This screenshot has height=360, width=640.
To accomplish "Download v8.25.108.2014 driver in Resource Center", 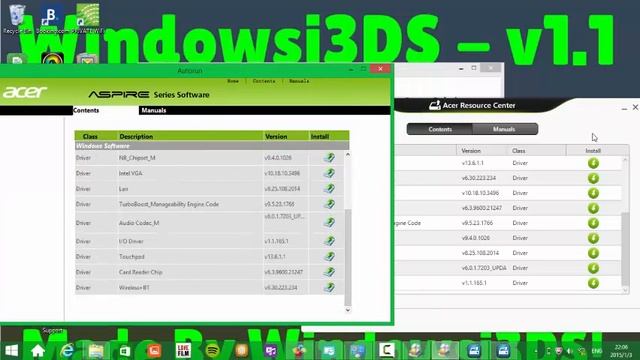I will (x=593, y=253).
